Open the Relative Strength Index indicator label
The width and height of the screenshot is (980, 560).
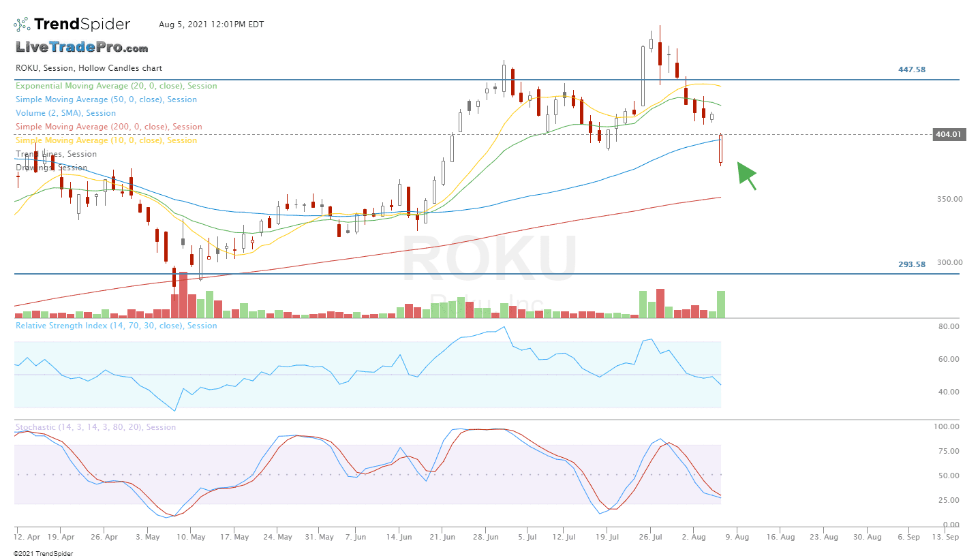116,326
